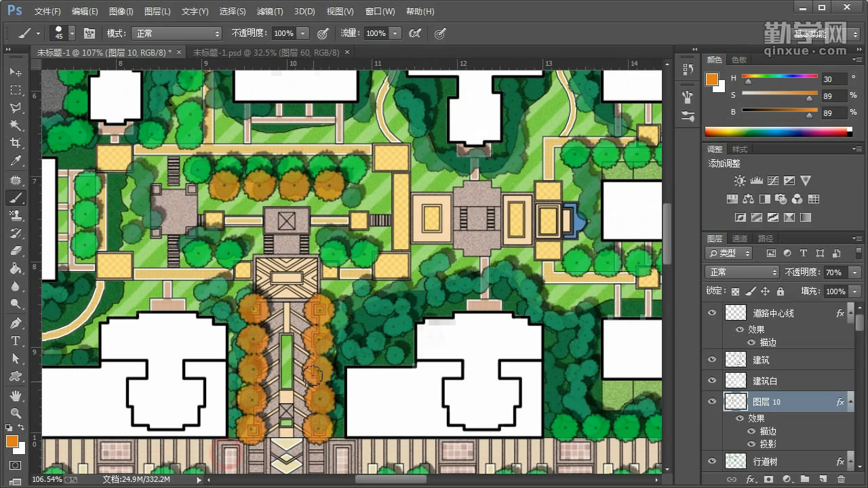
Task: Select the Rectangular Marquee tool
Action: (x=15, y=90)
